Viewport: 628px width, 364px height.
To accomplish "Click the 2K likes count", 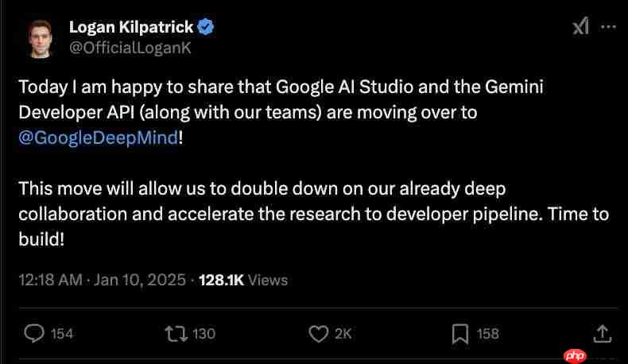I will coord(343,334).
